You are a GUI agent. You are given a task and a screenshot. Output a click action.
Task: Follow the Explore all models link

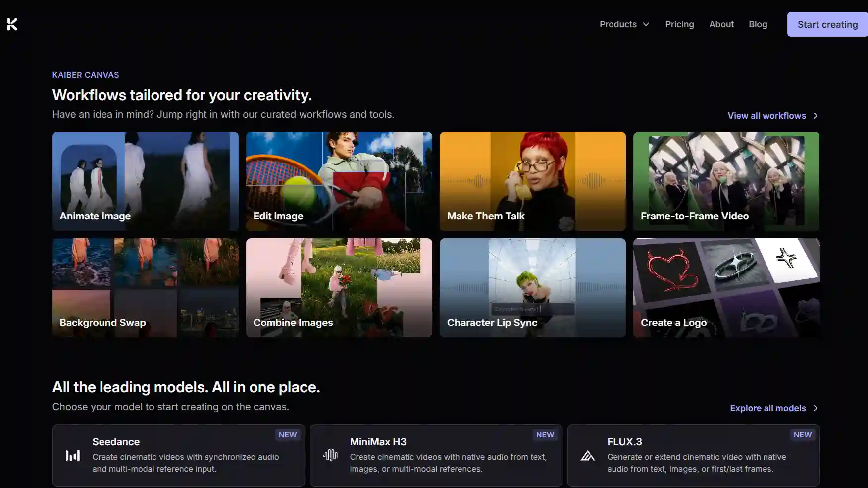(x=768, y=408)
